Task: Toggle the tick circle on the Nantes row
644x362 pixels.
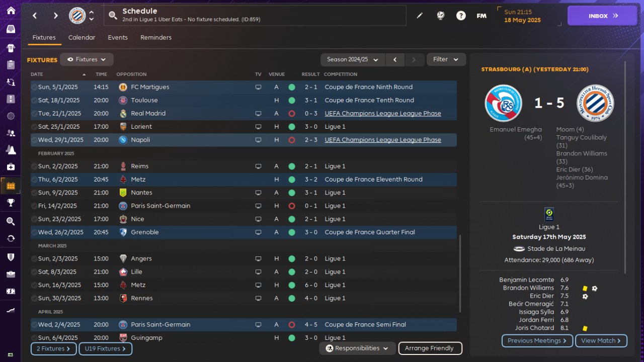Action: coord(34,193)
